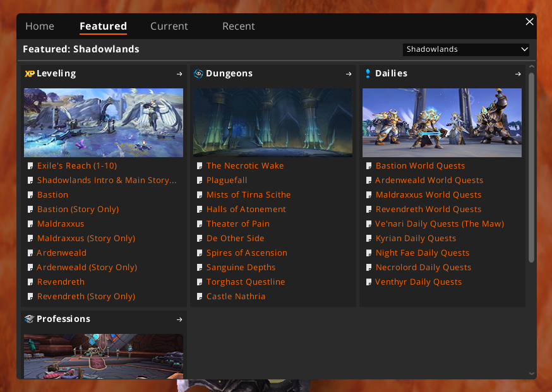
Task: Click the Dailies banner image
Action: click(x=442, y=123)
